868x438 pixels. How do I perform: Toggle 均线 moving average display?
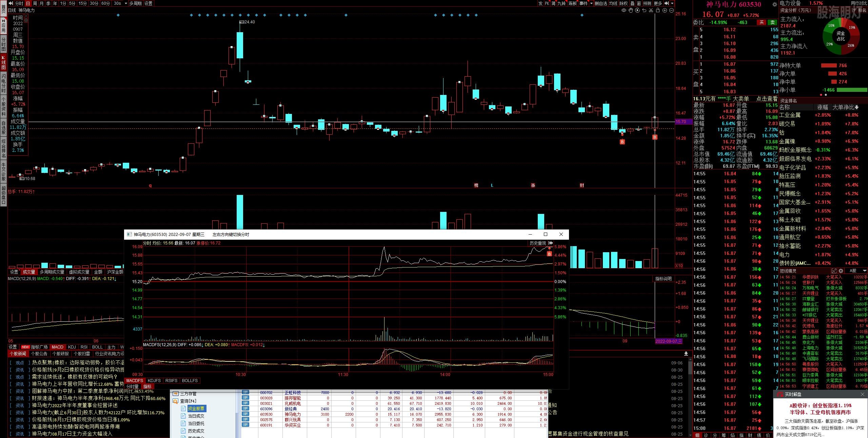pos(613,3)
